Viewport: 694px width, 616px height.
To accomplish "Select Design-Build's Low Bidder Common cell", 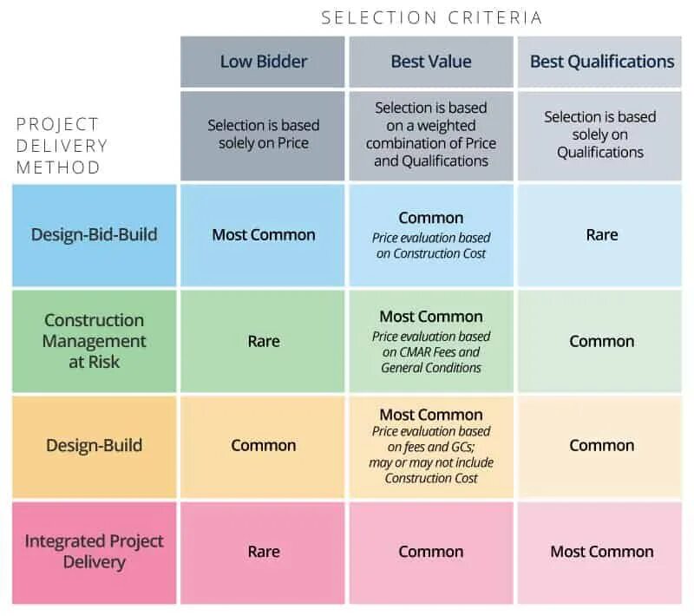I will click(263, 446).
